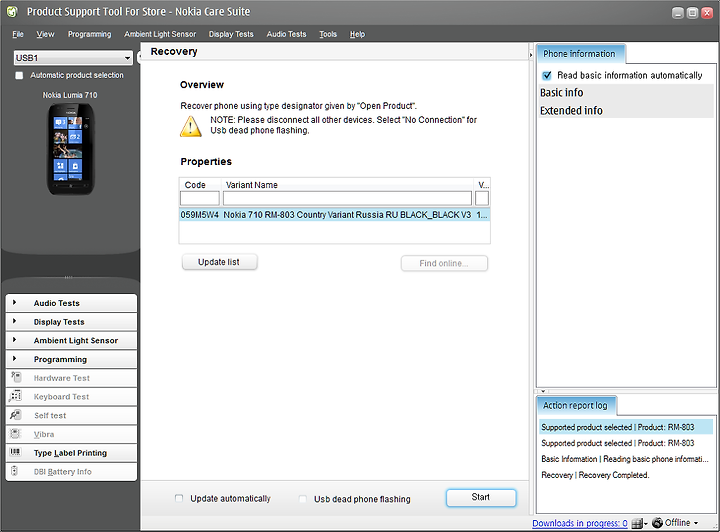Click the DBI Battery Info icon
Image resolution: width=720 pixels, height=532 pixels.
pyautogui.click(x=14, y=471)
